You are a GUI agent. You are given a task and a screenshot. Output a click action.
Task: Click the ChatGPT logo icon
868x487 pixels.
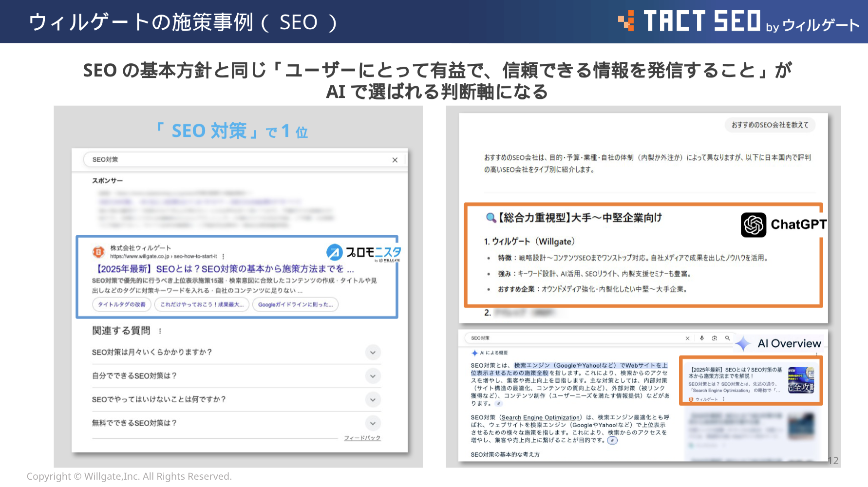753,225
